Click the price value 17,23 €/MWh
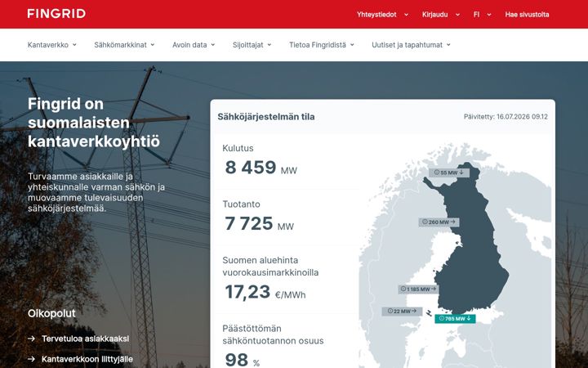Screen dimensions: 588x368 tap(265, 292)
